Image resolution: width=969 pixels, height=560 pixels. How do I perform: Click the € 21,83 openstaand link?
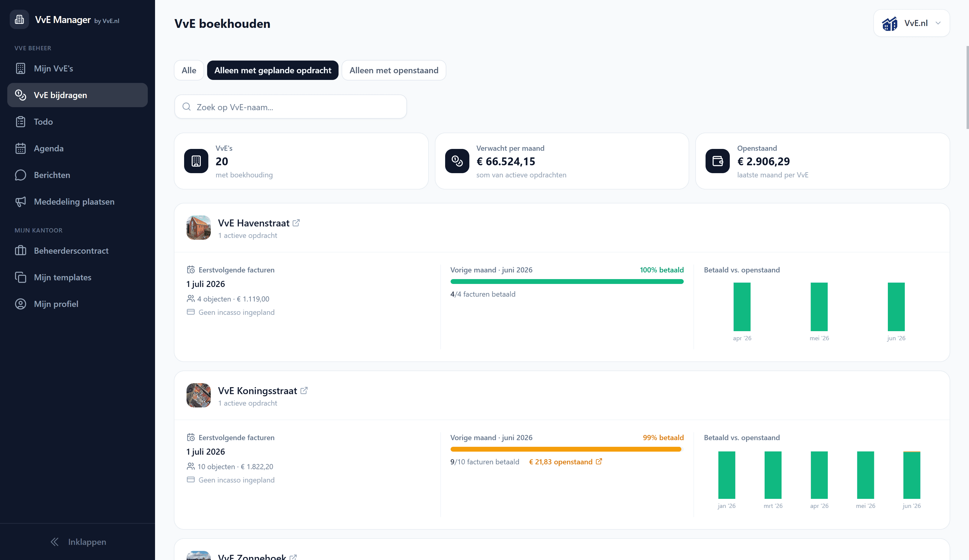(x=561, y=462)
